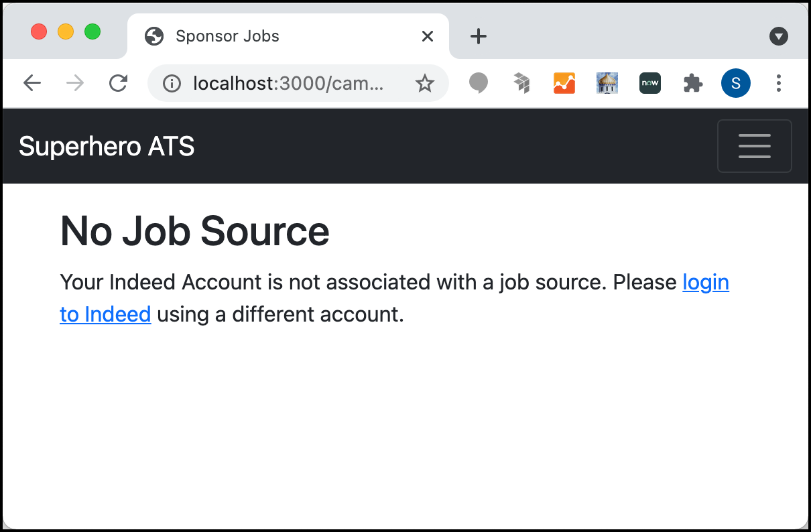Click the yellow minimize window button
The height and width of the screenshot is (532, 811).
(66, 31)
